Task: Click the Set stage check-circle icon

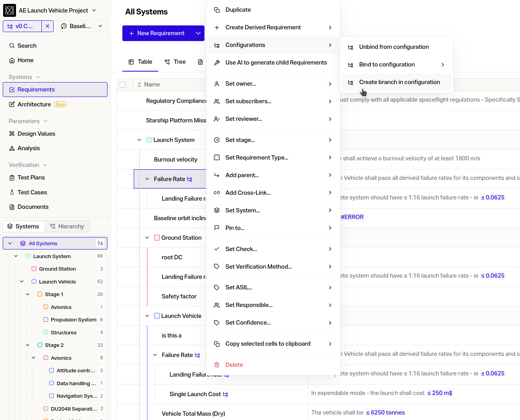Action: [217, 140]
